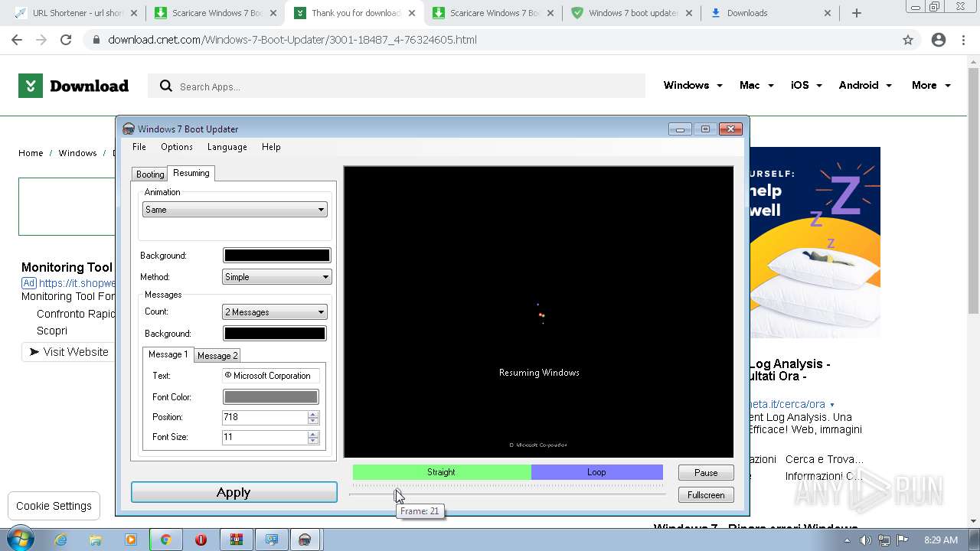
Task: Expand the More nav menu
Action: tap(931, 85)
